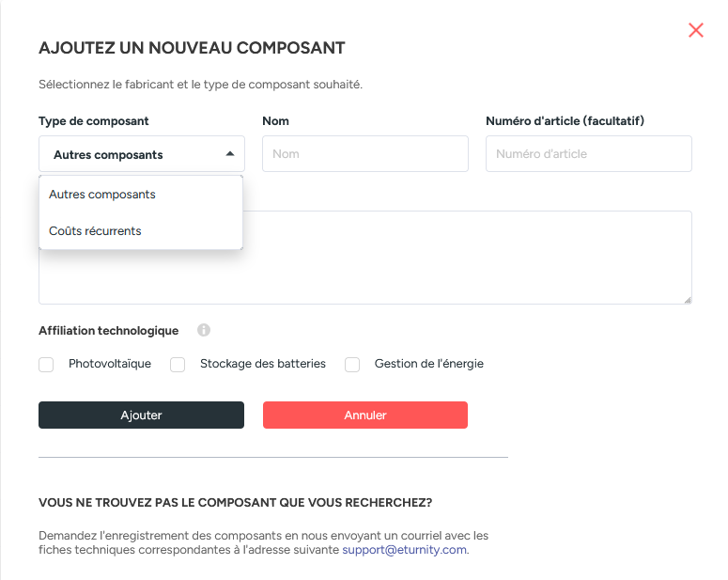Viewport: 728px width, 580px height.
Task: Focus the Nom text input
Action: point(364,154)
